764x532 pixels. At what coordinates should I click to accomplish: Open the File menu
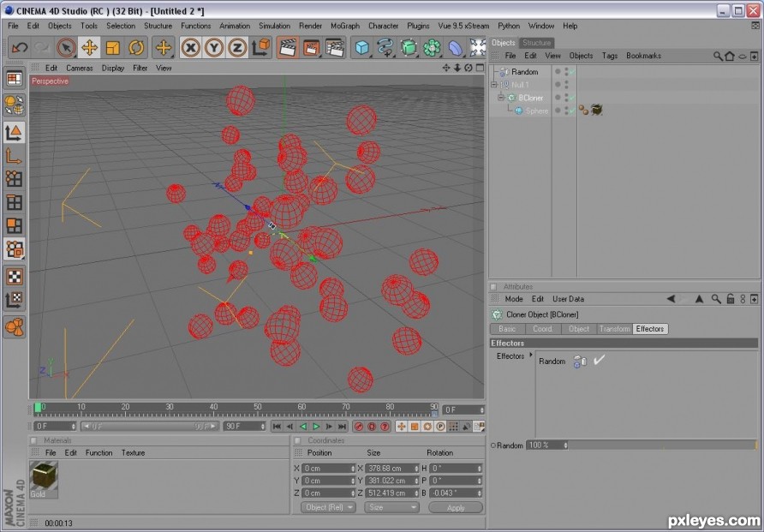[x=13, y=26]
